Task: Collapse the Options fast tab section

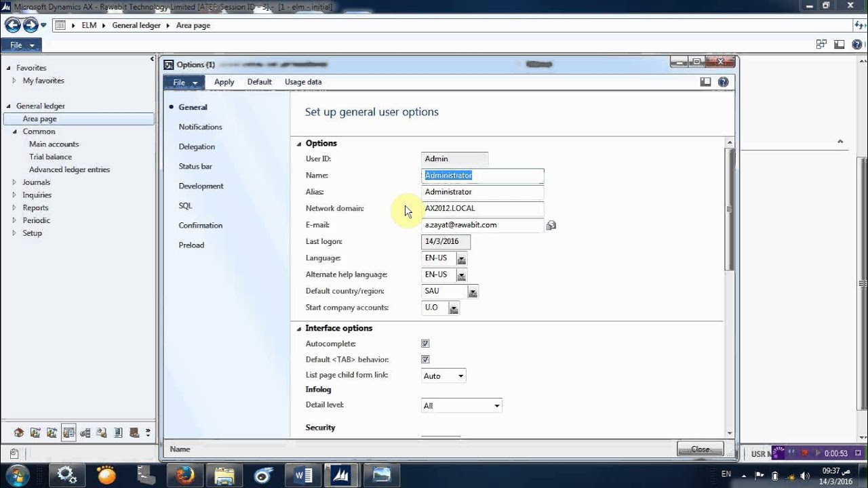Action: pos(299,144)
